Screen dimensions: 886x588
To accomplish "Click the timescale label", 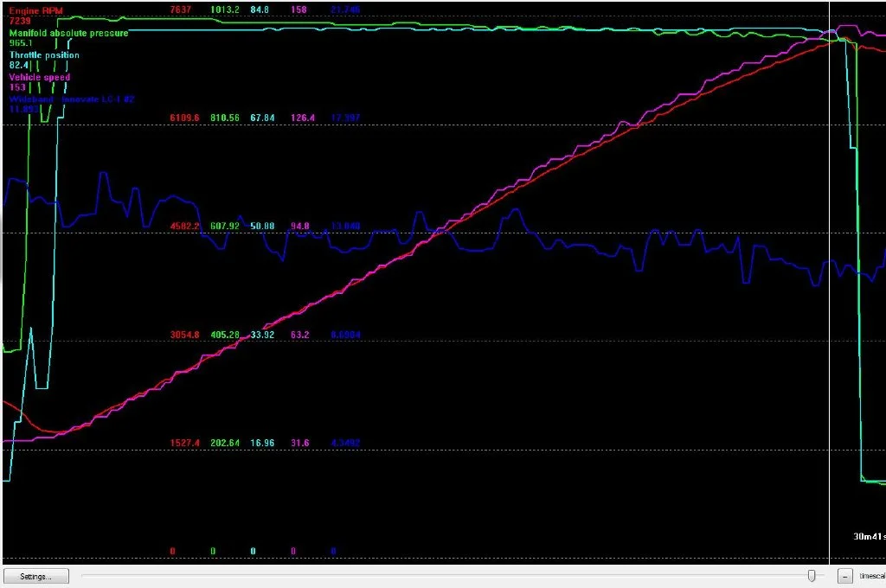I will click(x=872, y=576).
